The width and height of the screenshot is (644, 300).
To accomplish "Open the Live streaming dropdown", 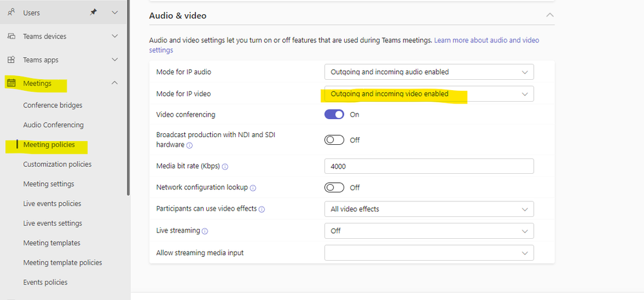I will 429,230.
